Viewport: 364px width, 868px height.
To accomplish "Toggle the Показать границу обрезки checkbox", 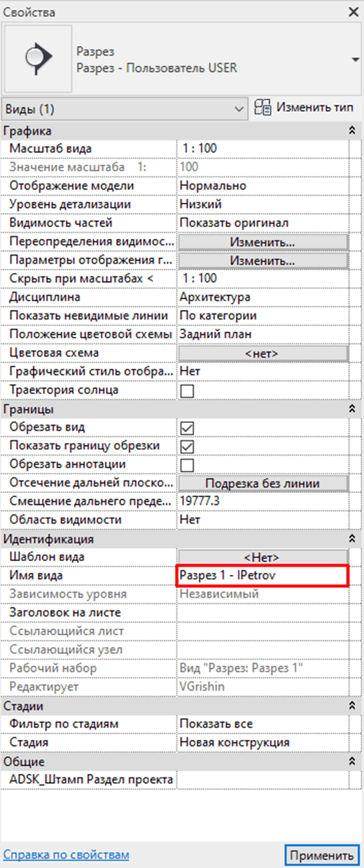I will tap(187, 446).
